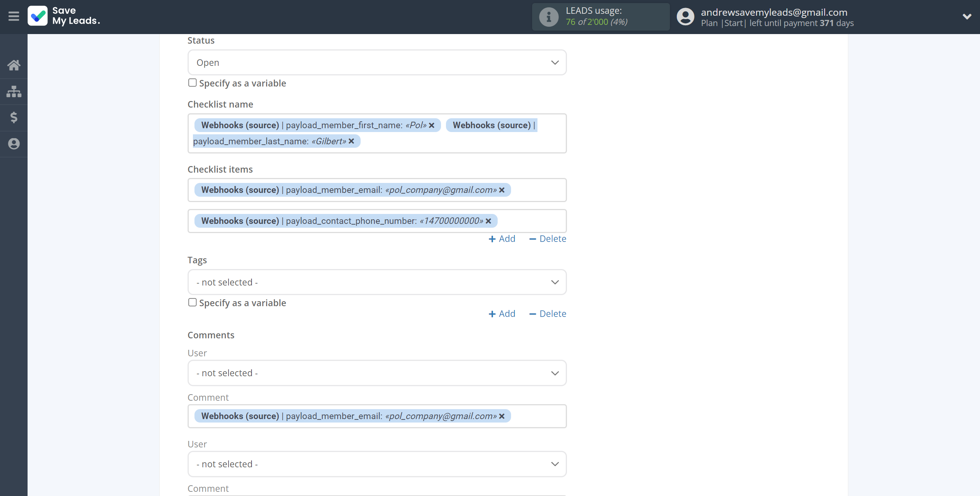This screenshot has height=496, width=980.
Task: Check Specify as a variable under Tags
Action: (x=193, y=302)
